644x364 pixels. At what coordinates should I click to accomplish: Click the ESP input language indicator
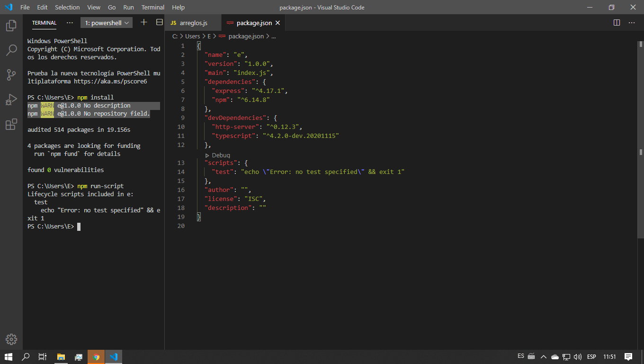coord(591,356)
